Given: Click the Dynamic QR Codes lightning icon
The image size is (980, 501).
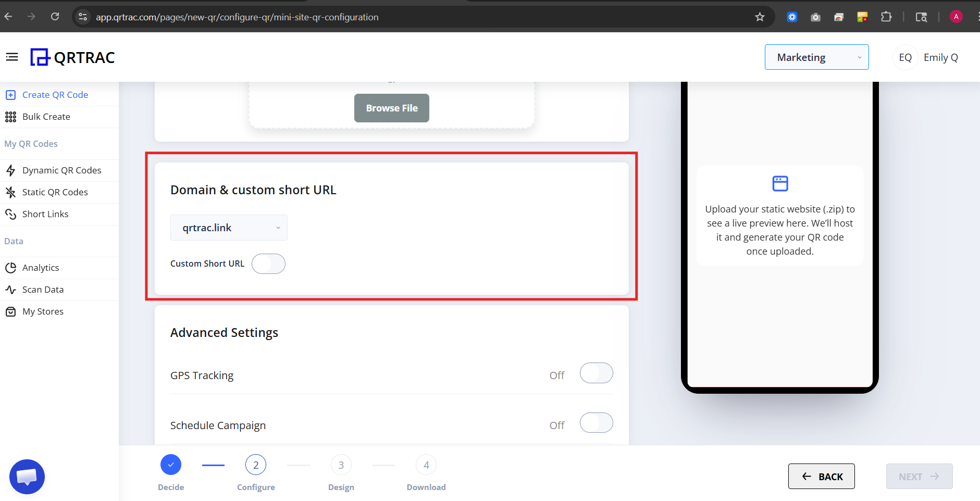Looking at the screenshot, I should click(10, 170).
